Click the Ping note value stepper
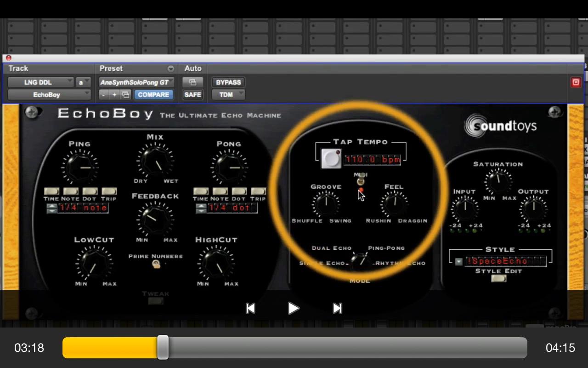Screen dimensions: 588x368 point(52,208)
